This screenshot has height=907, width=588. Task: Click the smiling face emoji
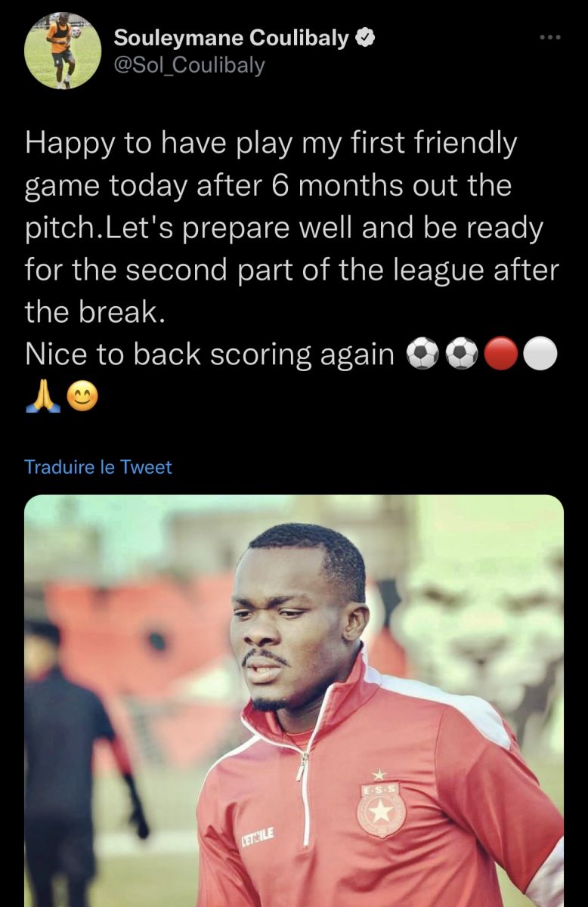click(82, 395)
